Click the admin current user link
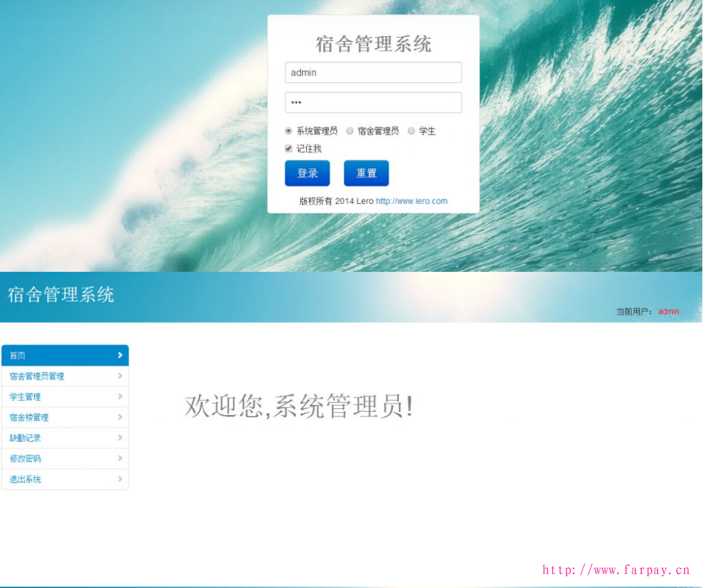 point(668,311)
